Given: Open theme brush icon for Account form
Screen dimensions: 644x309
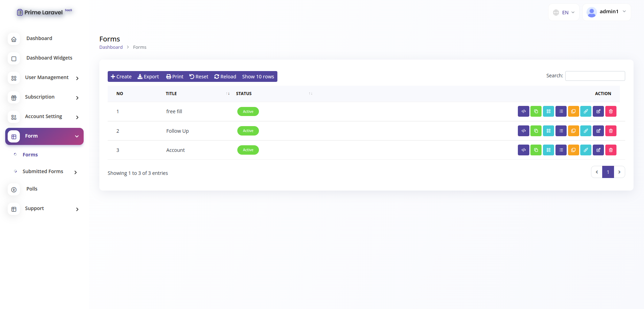Looking at the screenshot, I should pos(586,150).
